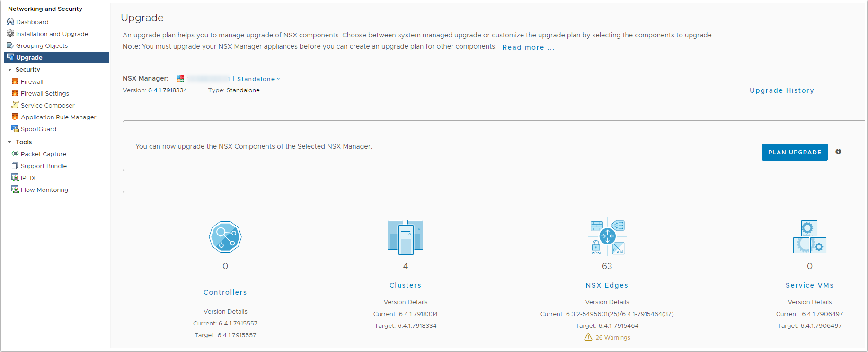Click the Type: Standalone text
Viewport: 868px width, 352px height.
point(234,90)
